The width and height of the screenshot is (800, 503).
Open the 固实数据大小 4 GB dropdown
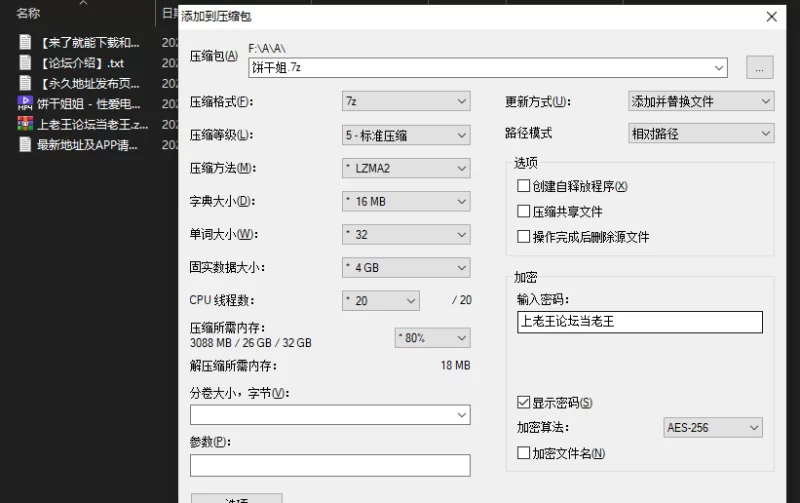tap(406, 267)
